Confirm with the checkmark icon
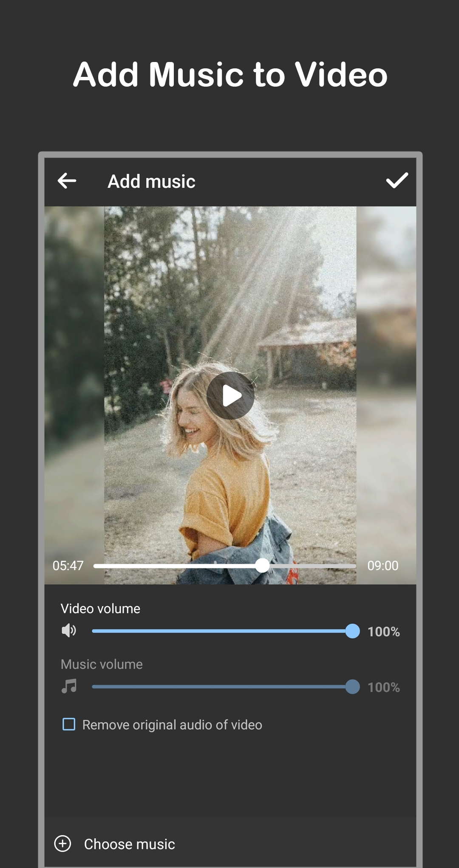This screenshot has height=868, width=459. click(397, 180)
